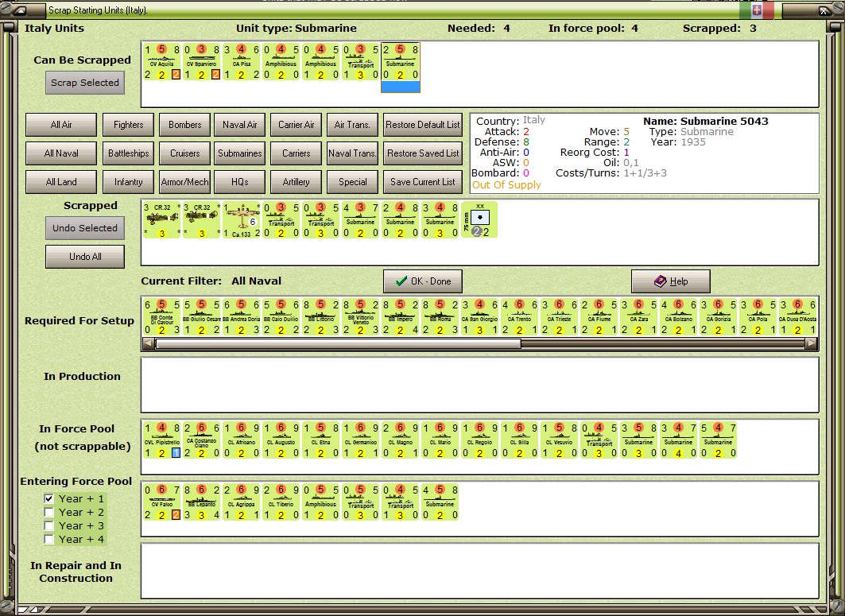Filter units by Carriers
Image resolution: width=845 pixels, height=616 pixels.
pos(296,153)
